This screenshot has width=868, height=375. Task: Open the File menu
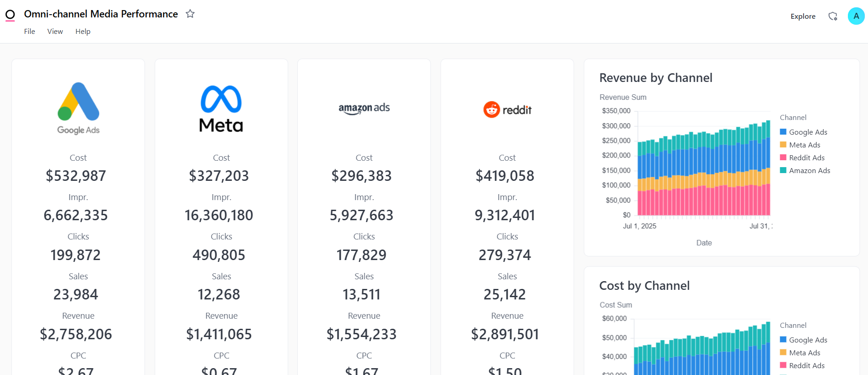click(30, 31)
